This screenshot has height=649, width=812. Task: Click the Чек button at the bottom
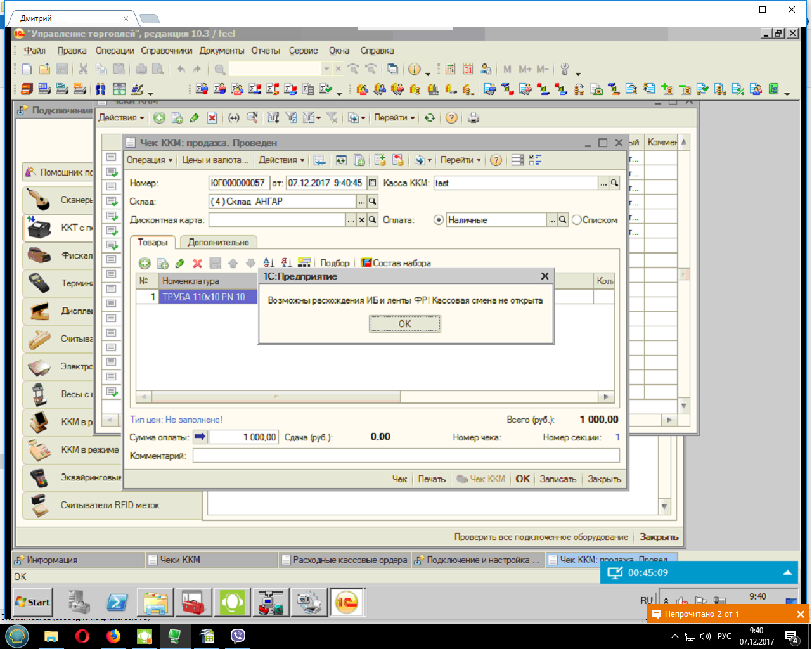point(399,479)
